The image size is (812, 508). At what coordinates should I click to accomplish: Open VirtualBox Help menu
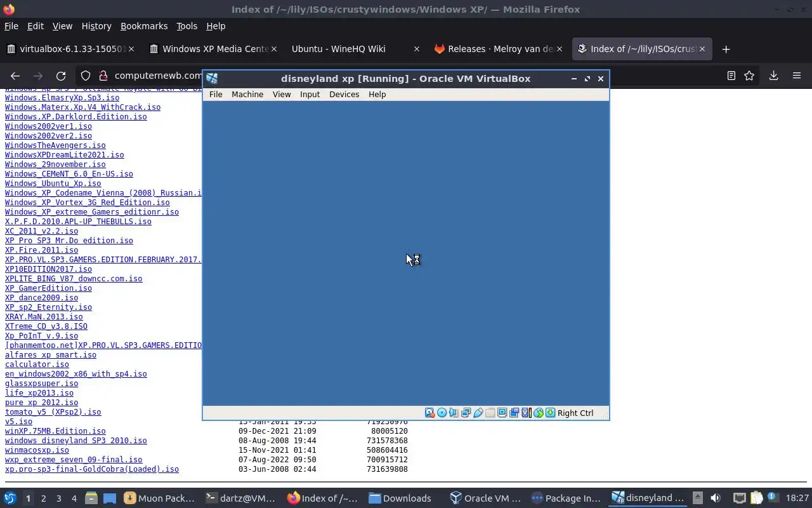(377, 94)
